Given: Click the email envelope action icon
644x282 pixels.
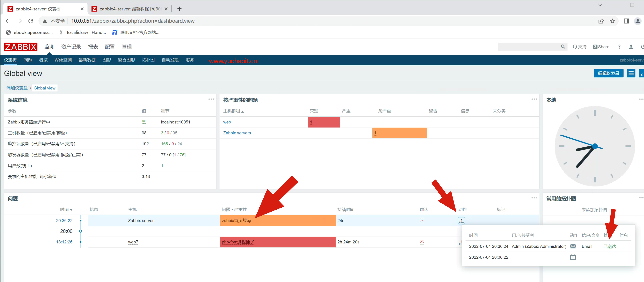Looking at the screenshot, I should pyautogui.click(x=573, y=246).
